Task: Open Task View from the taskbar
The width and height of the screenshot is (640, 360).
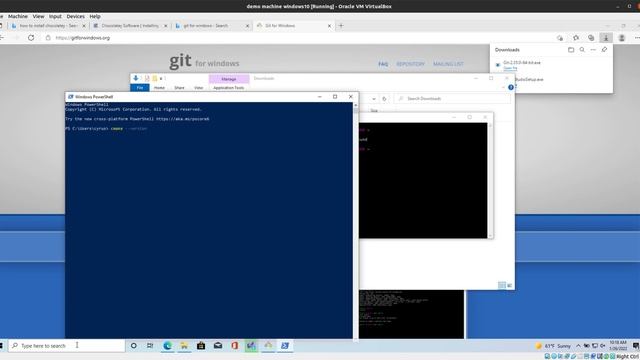Action: [x=150, y=346]
